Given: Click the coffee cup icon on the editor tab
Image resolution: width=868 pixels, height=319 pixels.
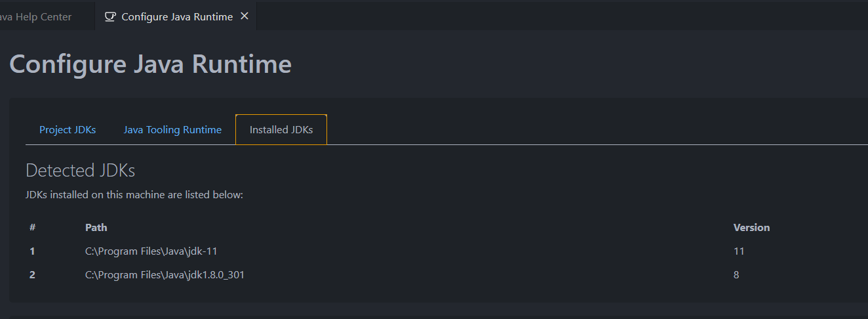Looking at the screenshot, I should click(x=111, y=16).
